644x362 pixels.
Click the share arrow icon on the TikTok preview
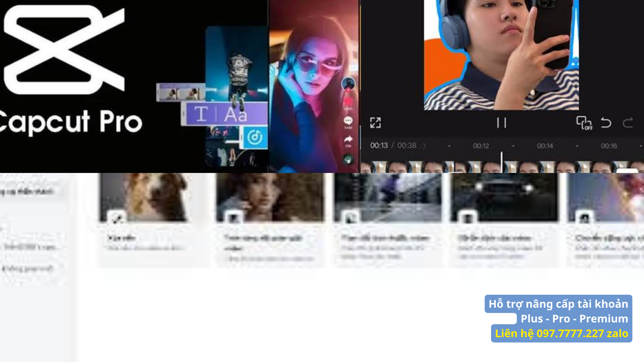click(348, 139)
